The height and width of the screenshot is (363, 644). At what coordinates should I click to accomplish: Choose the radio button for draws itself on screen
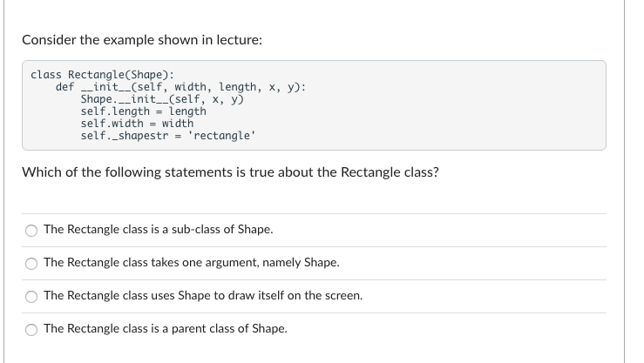pos(31,297)
